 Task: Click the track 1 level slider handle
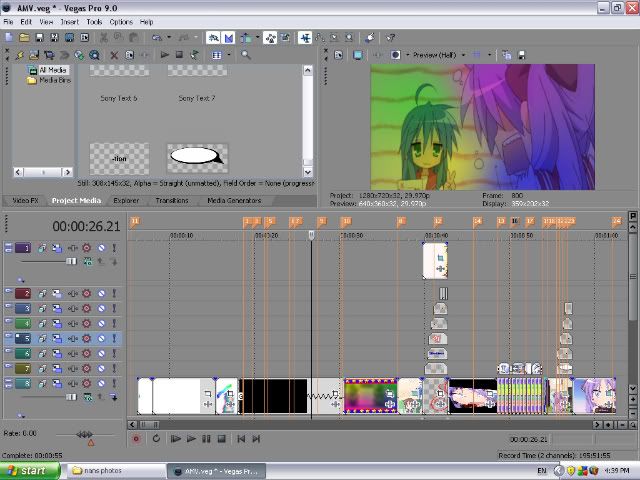point(71,261)
